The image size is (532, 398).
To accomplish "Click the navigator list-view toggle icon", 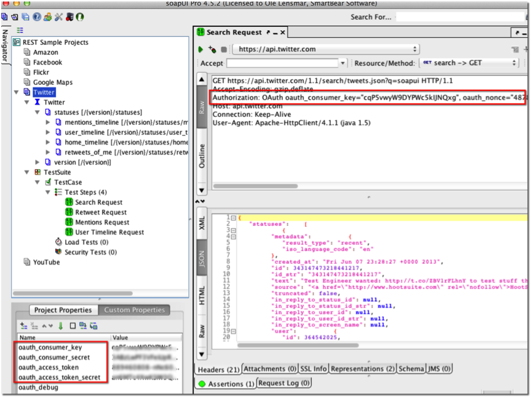I will point(20,30).
